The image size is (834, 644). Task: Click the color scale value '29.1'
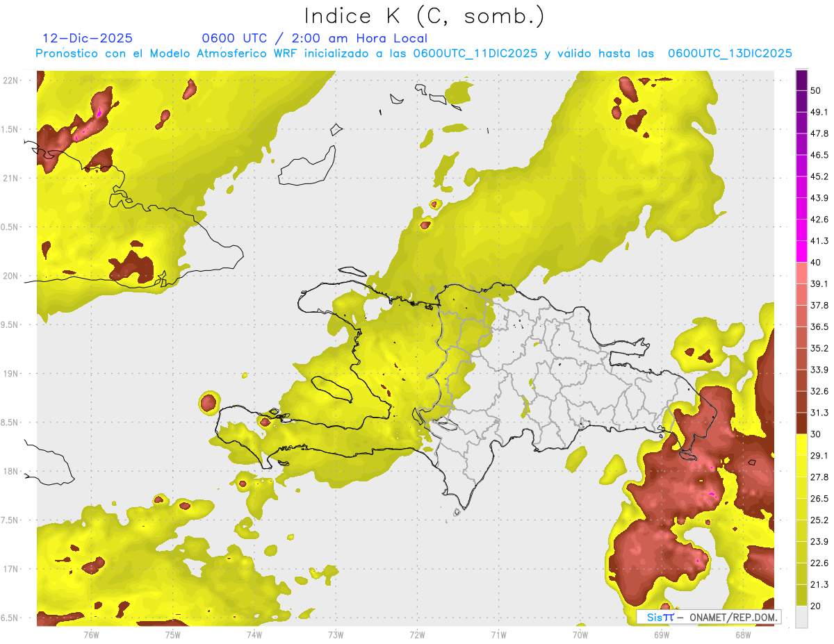(x=819, y=456)
